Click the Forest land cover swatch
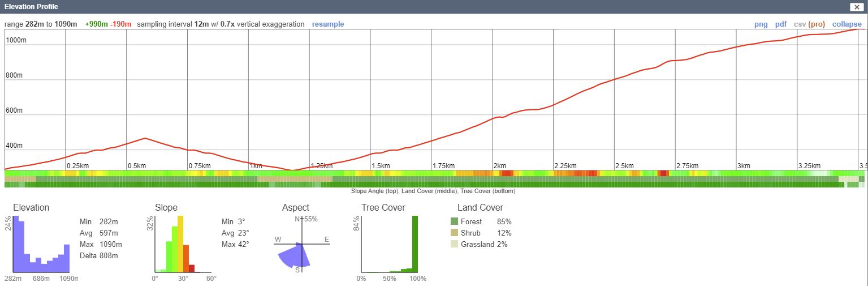The height and width of the screenshot is (286, 868). (454, 221)
